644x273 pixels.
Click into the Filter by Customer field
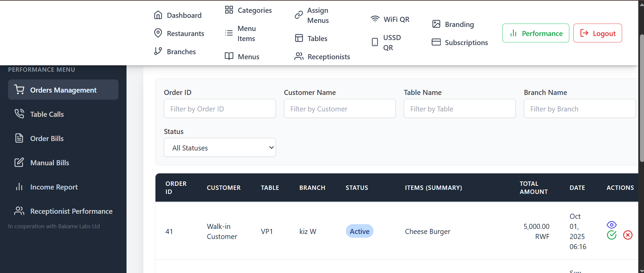(x=339, y=109)
